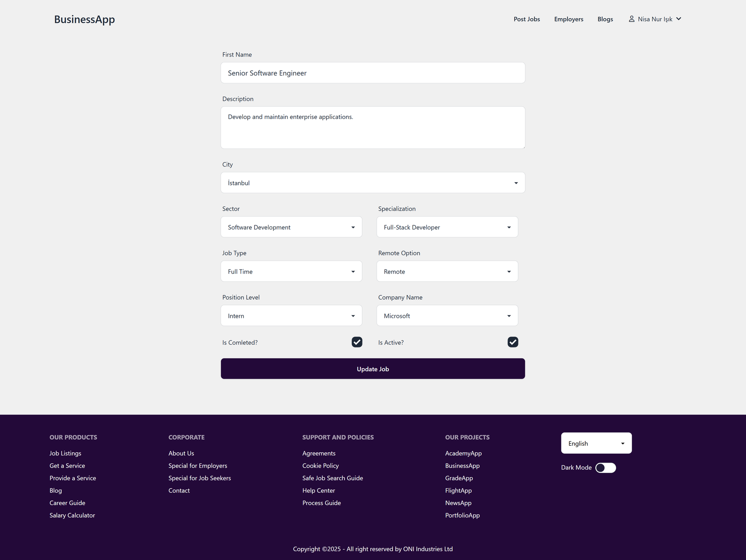
Task: Click into the Description text area
Action: tap(373, 128)
